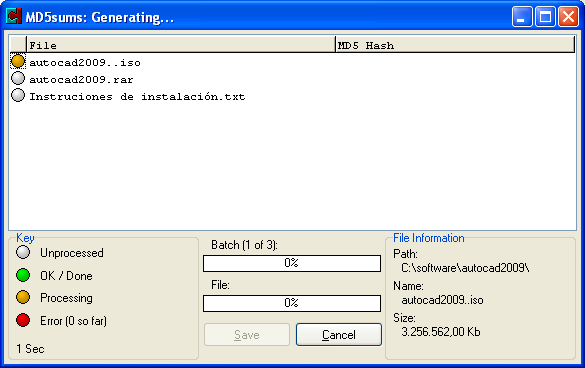Viewport: 585px width, 368px height.
Task: Click the red Error key icon
Action: [x=23, y=320]
